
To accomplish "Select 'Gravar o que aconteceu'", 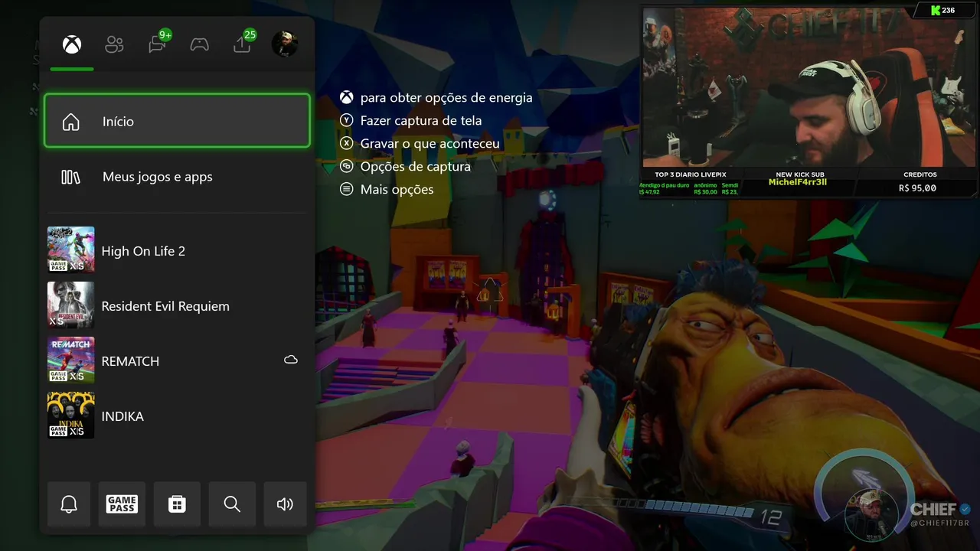I will point(430,143).
